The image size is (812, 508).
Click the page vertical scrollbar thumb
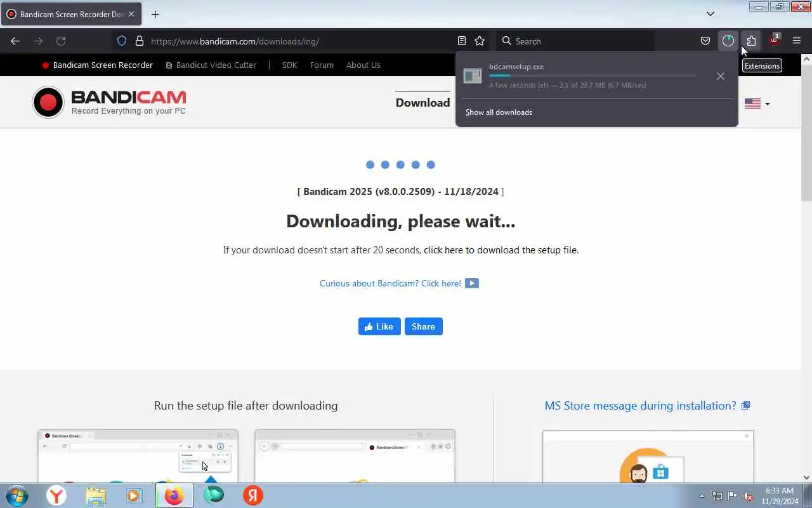coord(806,133)
